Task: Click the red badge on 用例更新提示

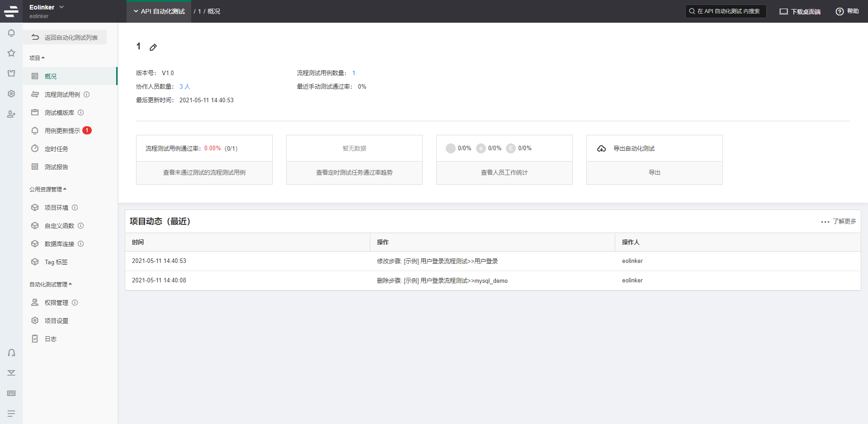Action: click(x=87, y=130)
